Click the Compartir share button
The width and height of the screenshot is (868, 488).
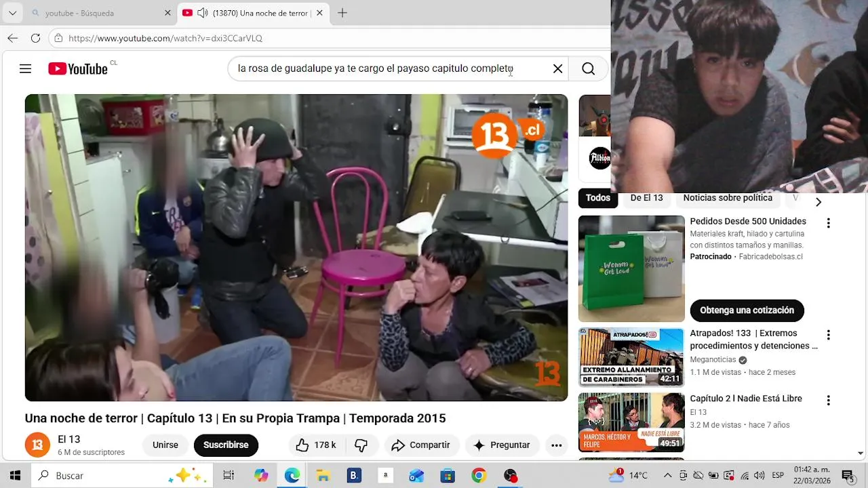(x=421, y=445)
